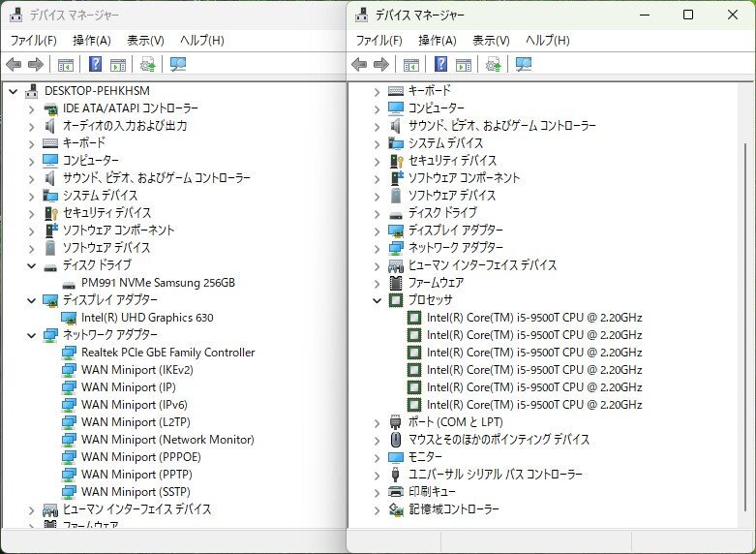Open 表示(V) menu in left window
This screenshot has height=554, width=756.
145,40
